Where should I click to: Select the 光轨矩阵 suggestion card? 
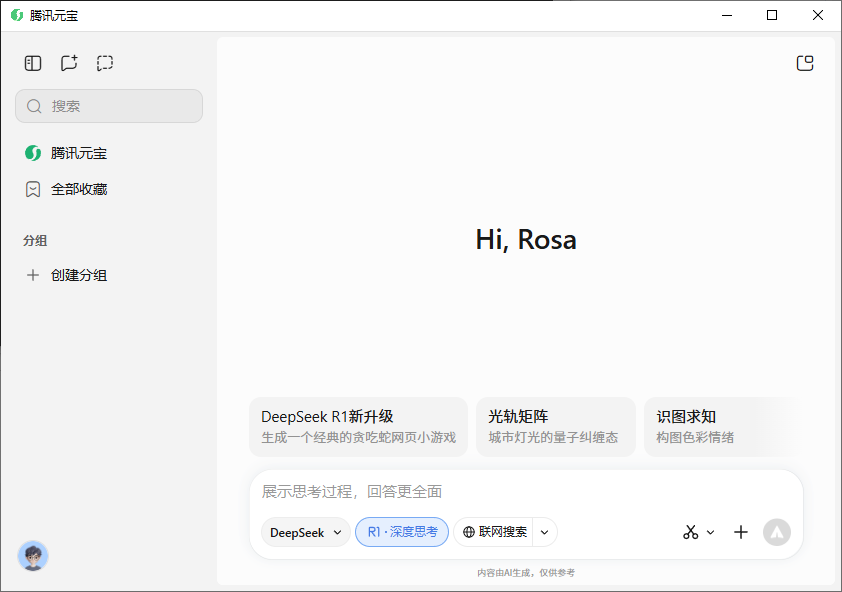click(555, 427)
